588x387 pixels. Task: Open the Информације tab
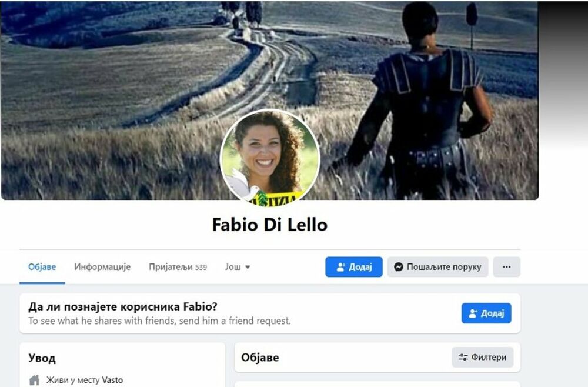pyautogui.click(x=102, y=267)
